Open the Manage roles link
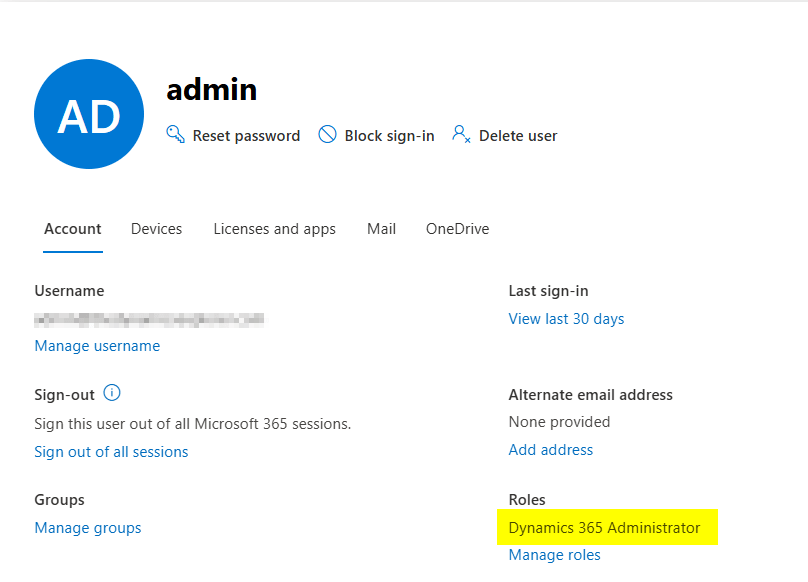Screen dimensions: 808x582 [x=554, y=555]
